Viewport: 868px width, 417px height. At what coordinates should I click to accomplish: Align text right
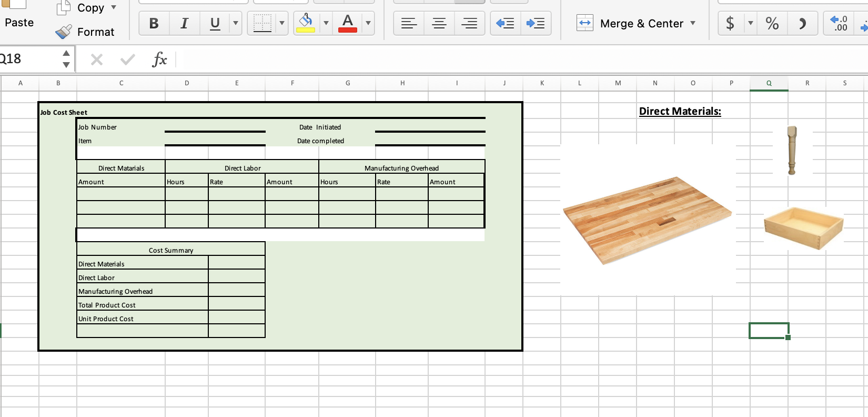click(x=469, y=23)
